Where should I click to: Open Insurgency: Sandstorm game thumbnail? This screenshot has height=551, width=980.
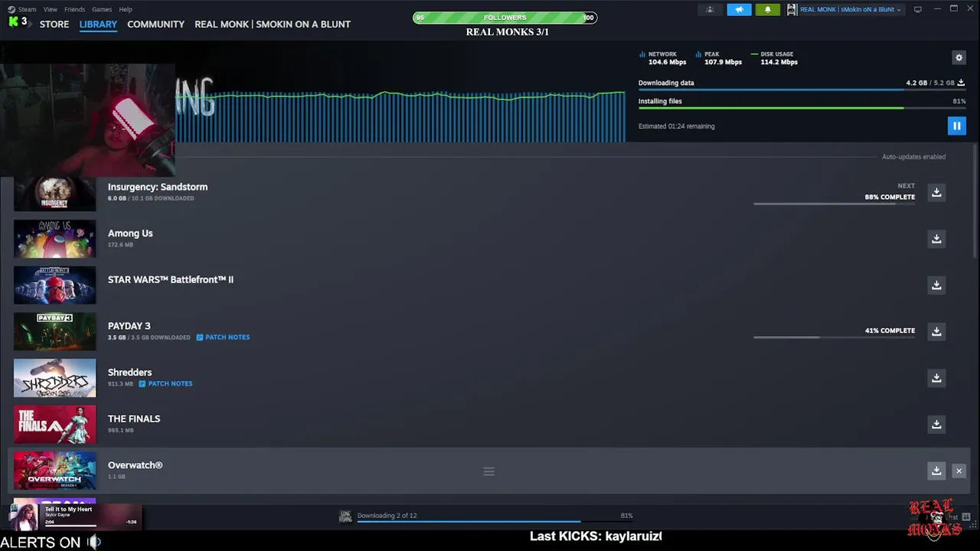pos(55,194)
